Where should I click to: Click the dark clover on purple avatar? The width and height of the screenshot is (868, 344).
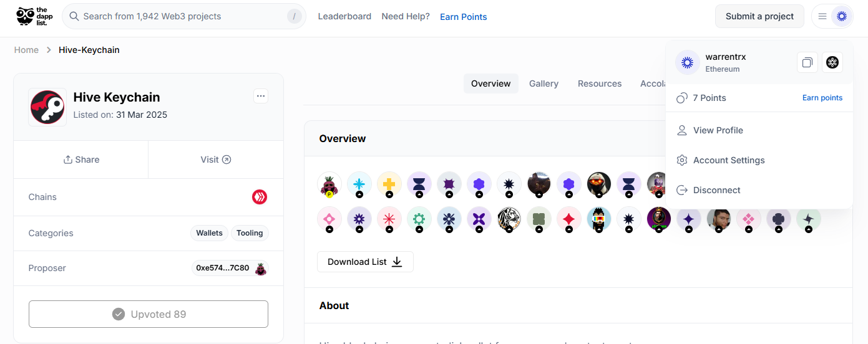click(x=779, y=219)
